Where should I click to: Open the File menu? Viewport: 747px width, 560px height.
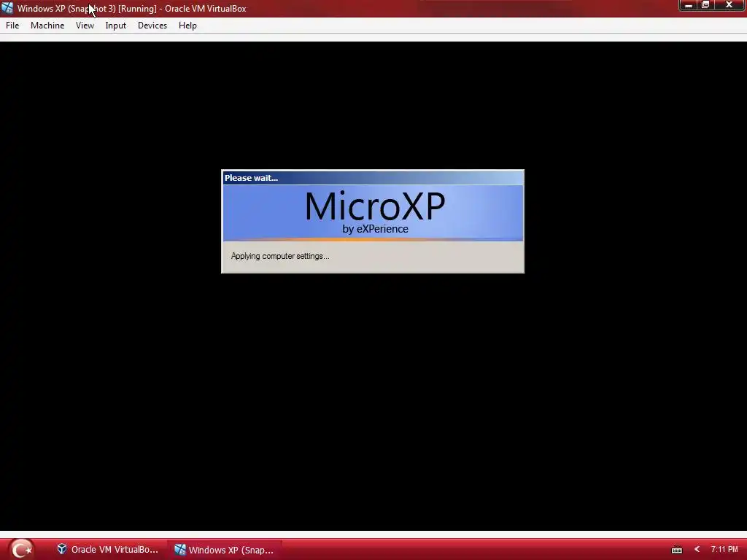(x=12, y=26)
